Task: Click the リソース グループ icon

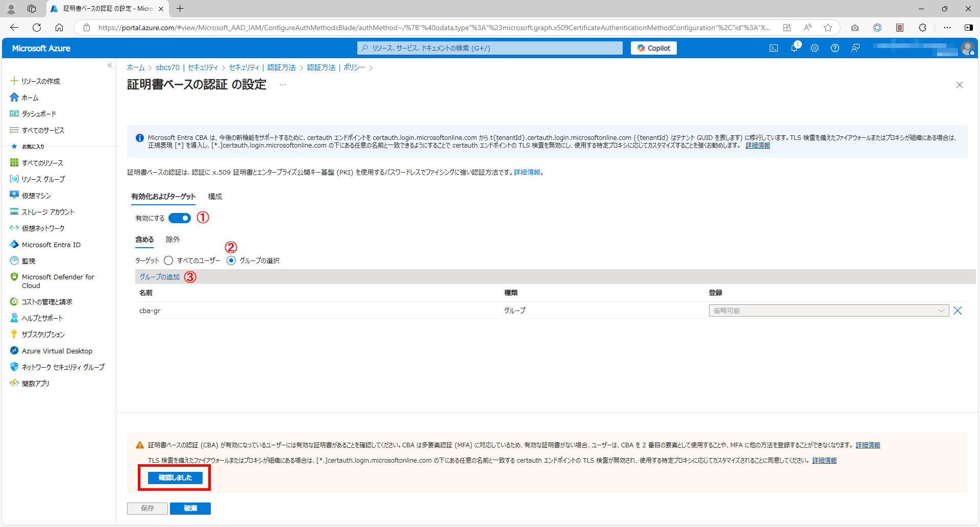Action: coord(14,179)
